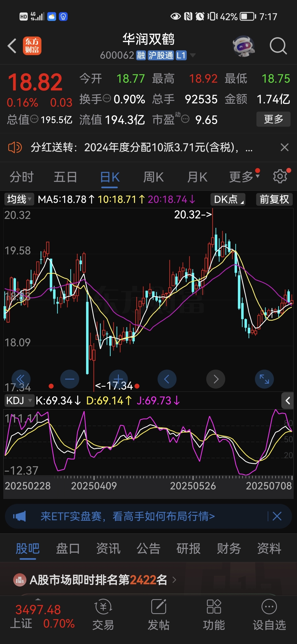Tap the alarm status icon
297x644 pixels.
[200, 17]
